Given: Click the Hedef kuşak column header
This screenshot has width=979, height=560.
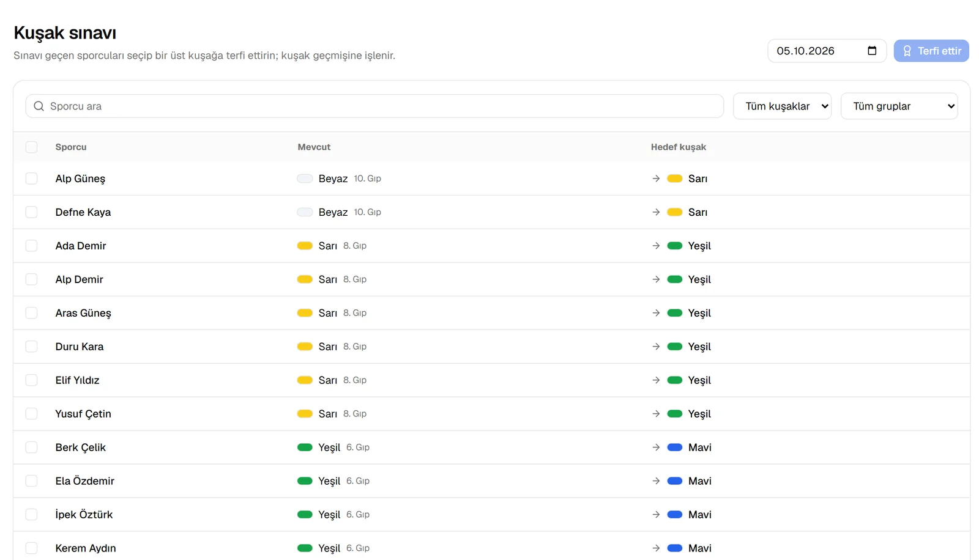Looking at the screenshot, I should [678, 147].
